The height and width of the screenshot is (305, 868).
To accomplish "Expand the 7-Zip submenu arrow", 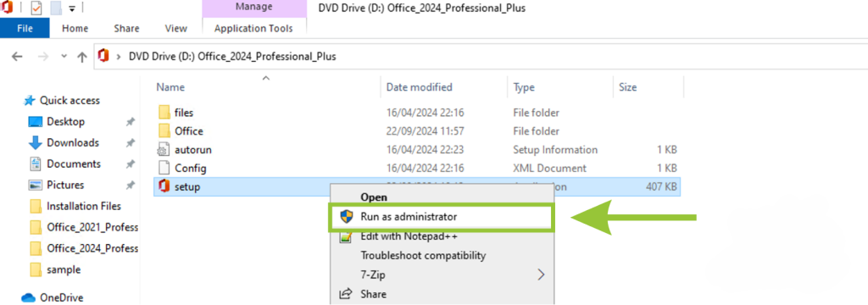I will (x=541, y=274).
